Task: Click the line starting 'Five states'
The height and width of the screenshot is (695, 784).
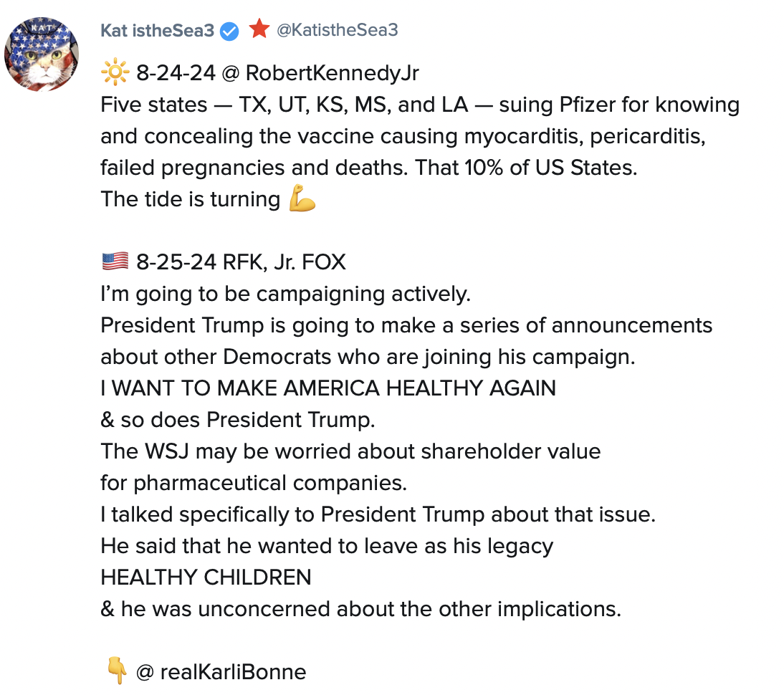Action: (419, 105)
